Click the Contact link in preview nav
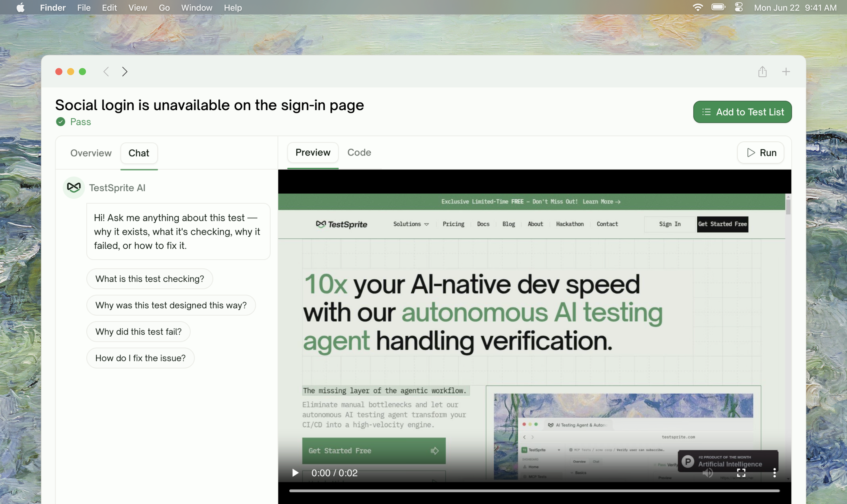 (607, 224)
